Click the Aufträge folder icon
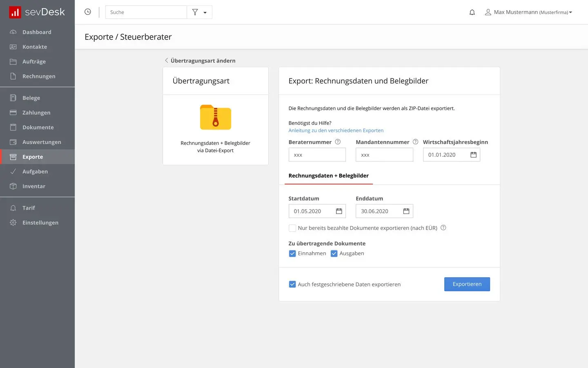This screenshot has height=368, width=588. point(13,61)
